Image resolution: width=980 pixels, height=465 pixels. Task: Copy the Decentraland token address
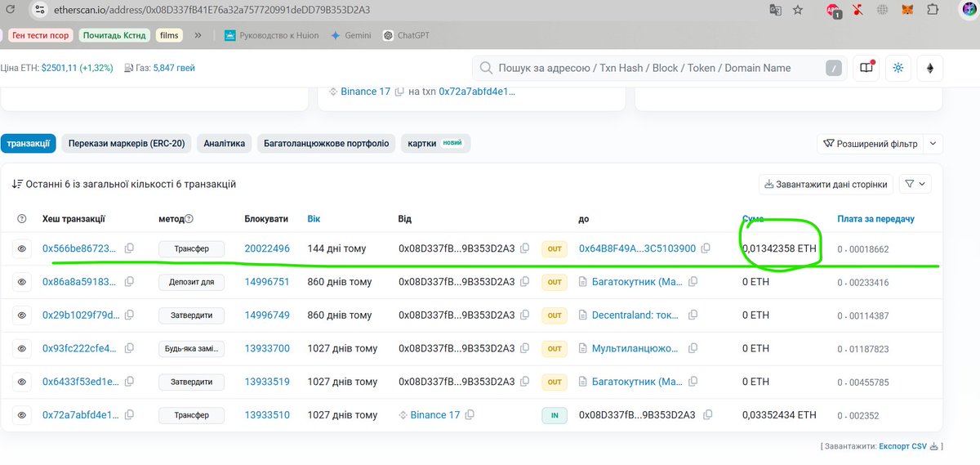coord(693,315)
